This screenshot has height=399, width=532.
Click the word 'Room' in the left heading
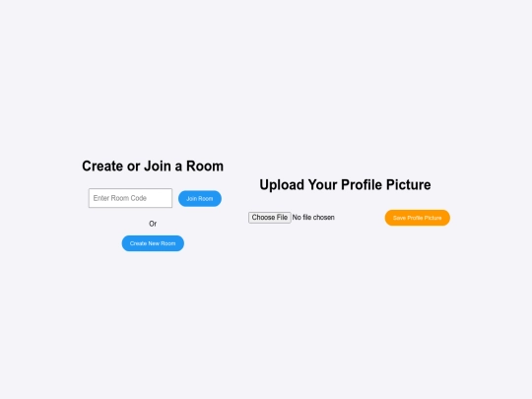pos(205,166)
